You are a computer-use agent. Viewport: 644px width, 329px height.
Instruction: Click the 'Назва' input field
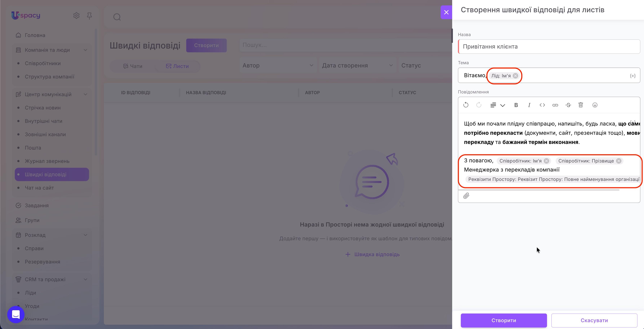tap(549, 47)
